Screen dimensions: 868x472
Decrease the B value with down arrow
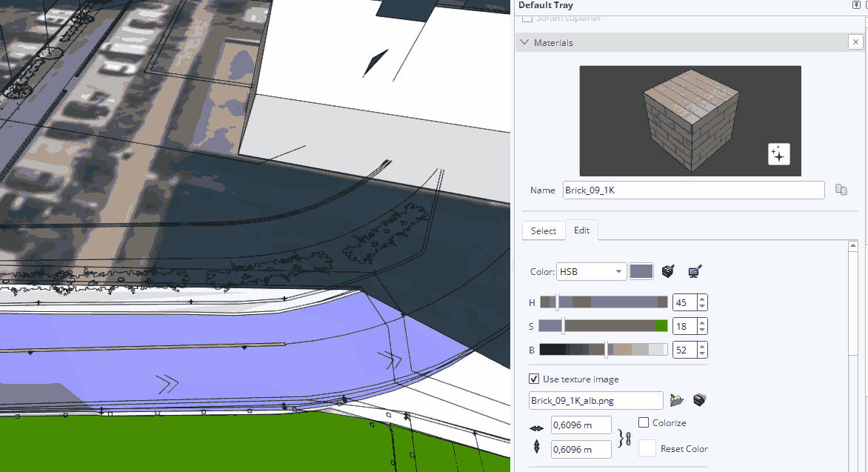pos(702,354)
